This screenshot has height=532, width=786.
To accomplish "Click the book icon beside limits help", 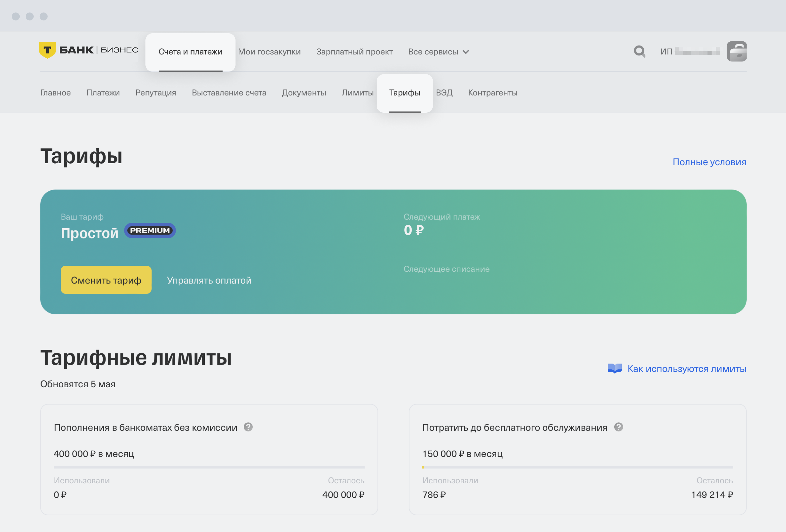I will (x=615, y=369).
